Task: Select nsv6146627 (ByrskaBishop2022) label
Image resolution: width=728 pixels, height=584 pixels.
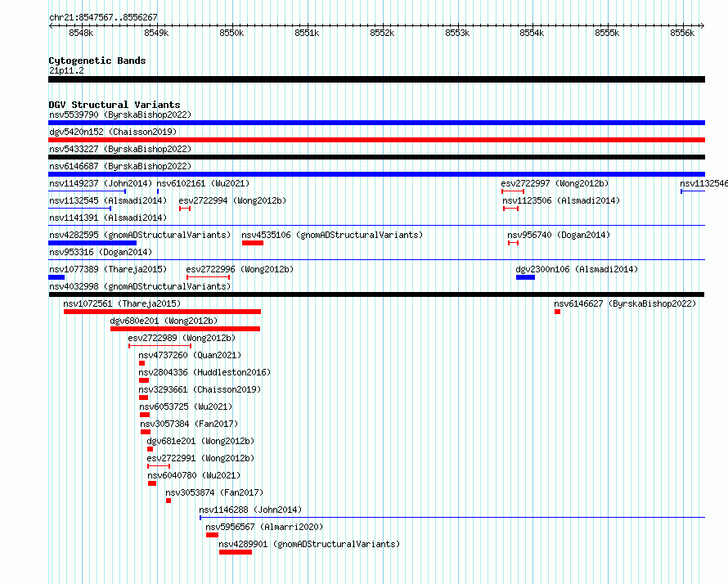Action: tap(625, 303)
